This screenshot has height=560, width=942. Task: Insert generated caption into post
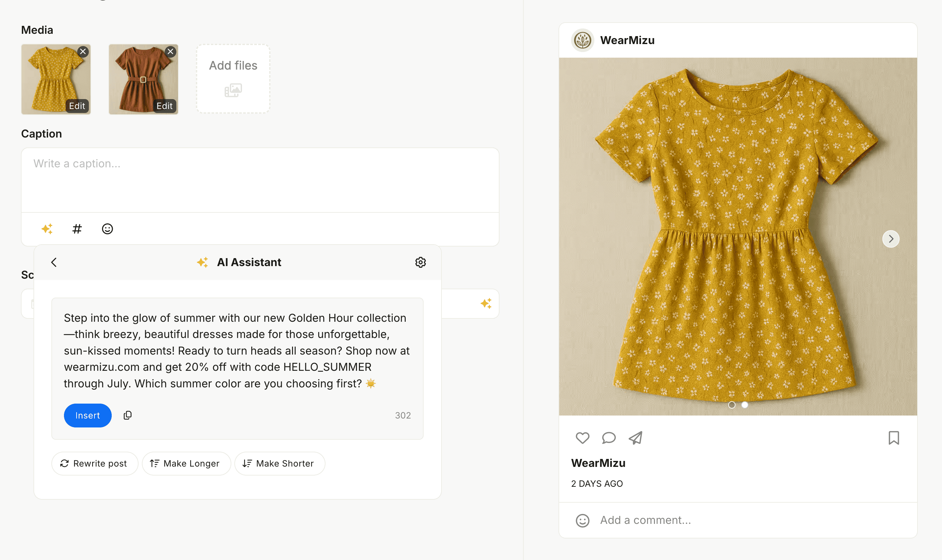[x=88, y=415]
